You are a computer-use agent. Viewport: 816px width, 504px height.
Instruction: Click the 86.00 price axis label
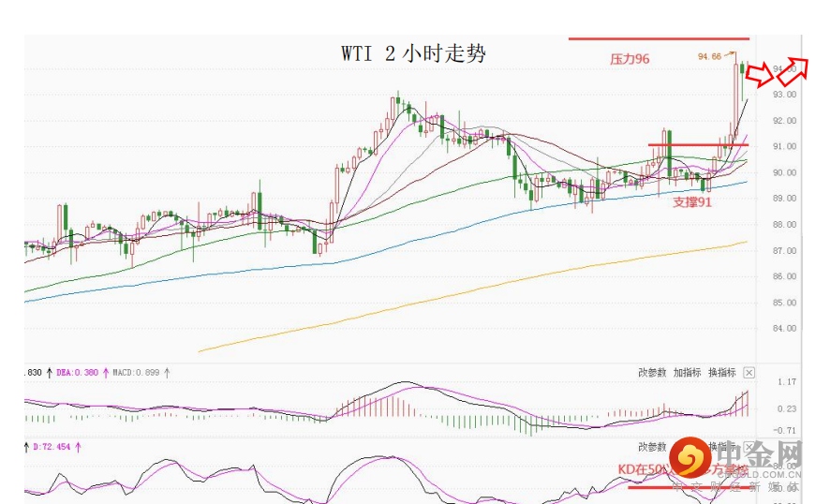784,276
